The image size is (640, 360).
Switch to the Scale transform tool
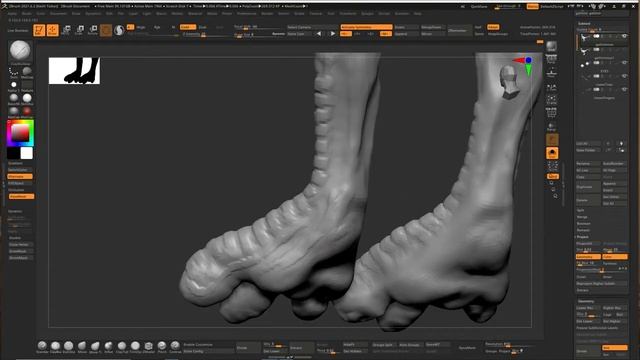pos(80,30)
